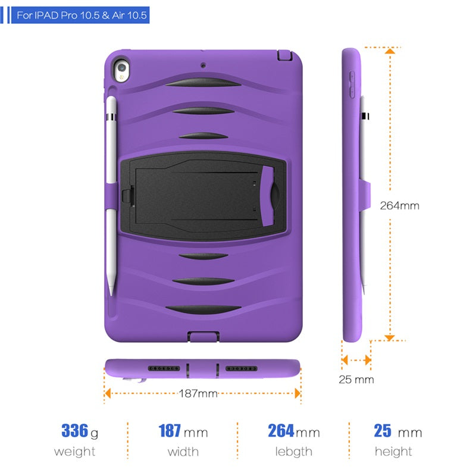Click the 264mm height dimension label
476x476 pixels.
pos(399,206)
